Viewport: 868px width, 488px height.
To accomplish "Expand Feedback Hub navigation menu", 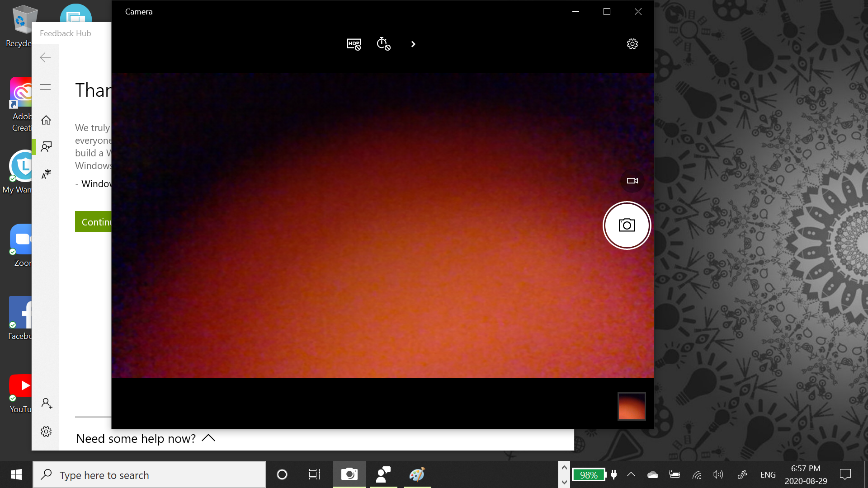I will (45, 88).
